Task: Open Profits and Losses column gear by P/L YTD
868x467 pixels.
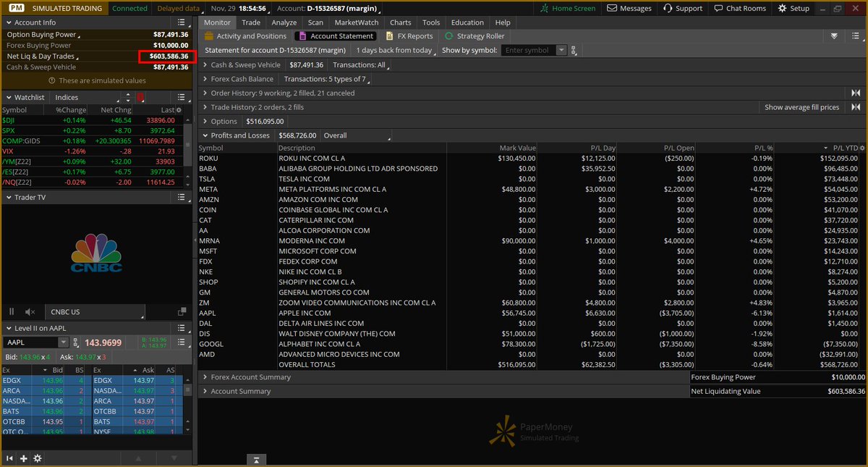Action: click(x=861, y=148)
